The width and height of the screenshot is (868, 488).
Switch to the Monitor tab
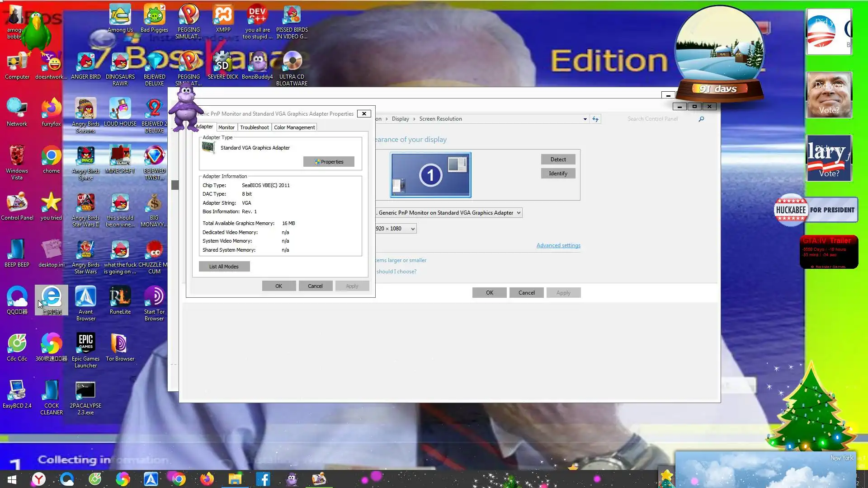[x=226, y=127]
